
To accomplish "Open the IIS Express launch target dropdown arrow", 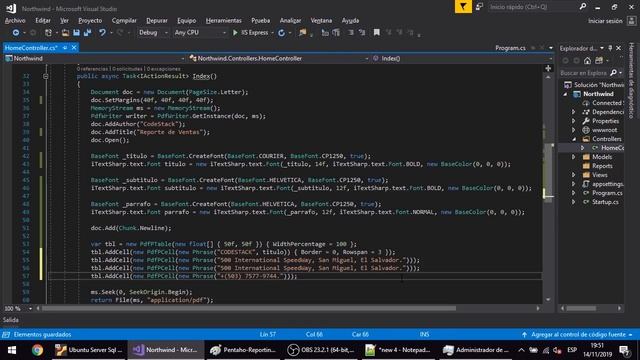I will click(x=272, y=33).
